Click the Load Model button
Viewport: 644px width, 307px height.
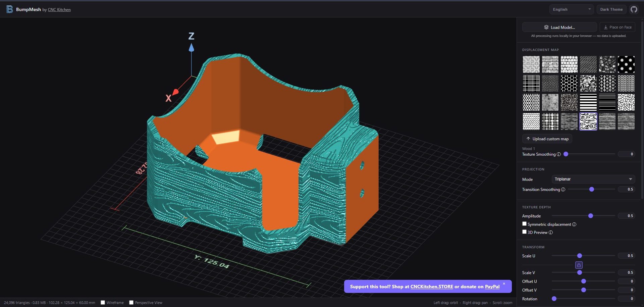click(559, 27)
